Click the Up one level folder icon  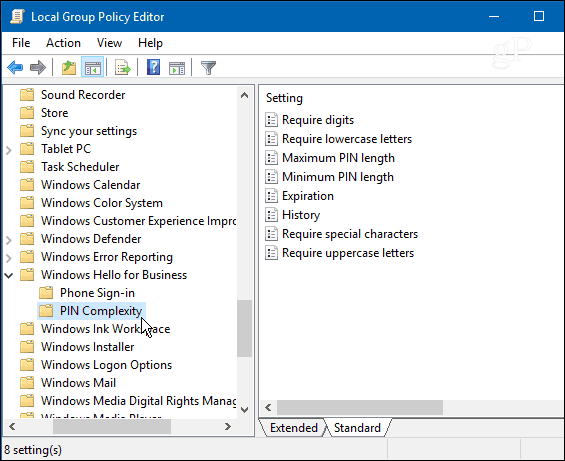point(68,67)
